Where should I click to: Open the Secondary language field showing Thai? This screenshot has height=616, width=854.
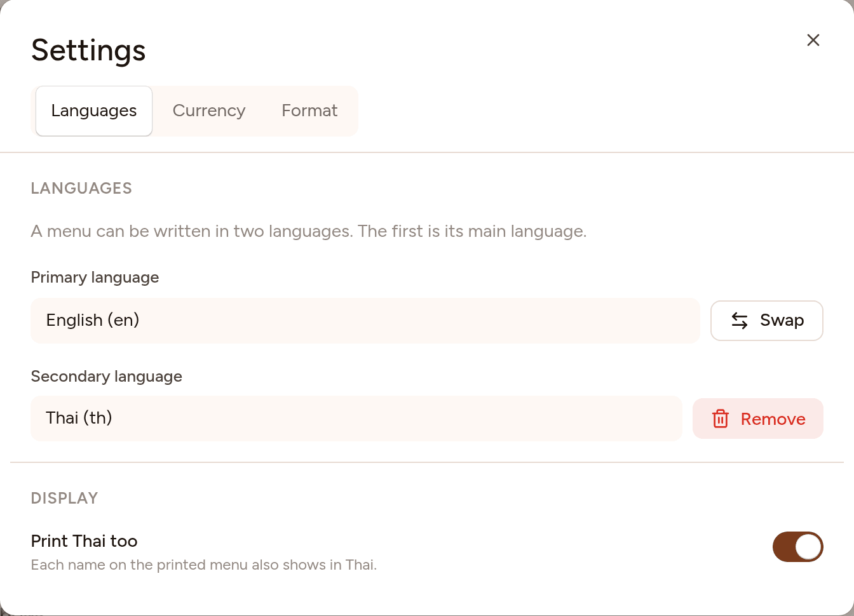point(356,418)
